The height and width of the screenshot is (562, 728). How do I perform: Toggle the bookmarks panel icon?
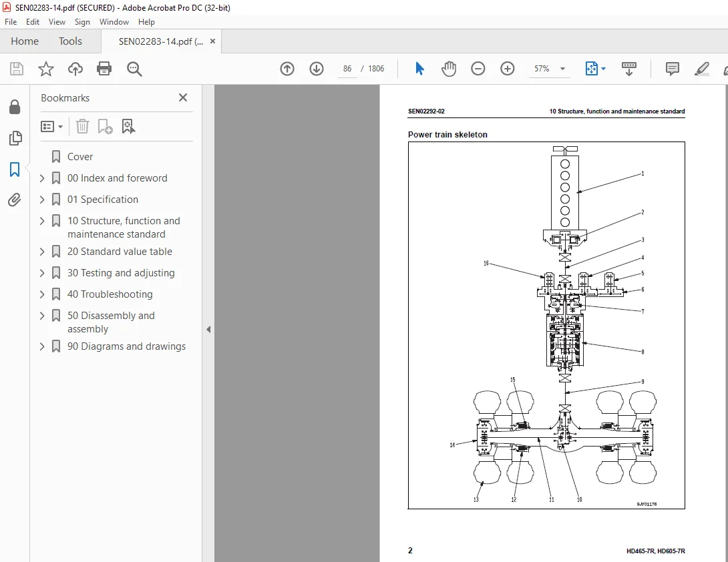tap(15, 170)
